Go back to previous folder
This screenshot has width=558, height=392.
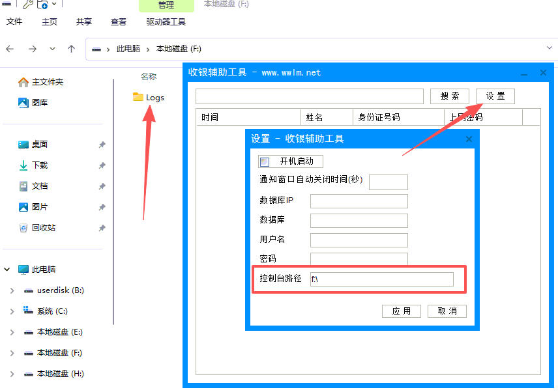click(10, 49)
